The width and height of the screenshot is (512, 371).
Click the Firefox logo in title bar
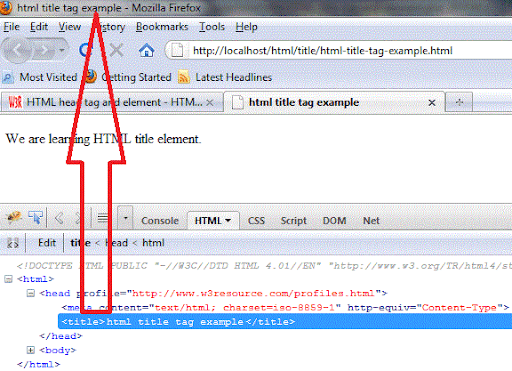(6, 7)
